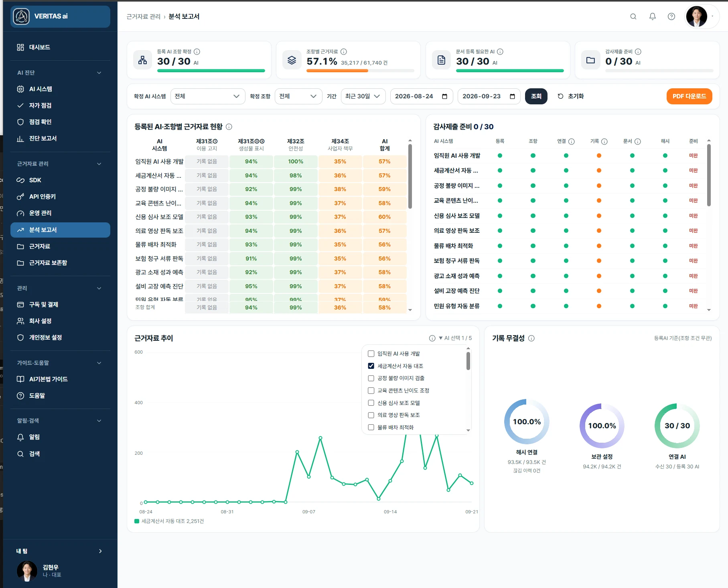Open calendar picker for 2026-09-23 date
The image size is (728, 588).
click(512, 96)
